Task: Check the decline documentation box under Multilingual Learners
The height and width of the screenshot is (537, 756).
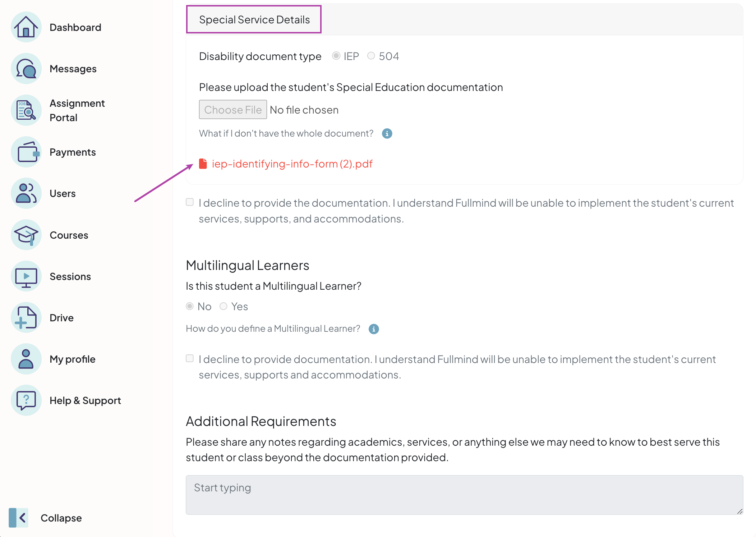Action: tap(189, 358)
